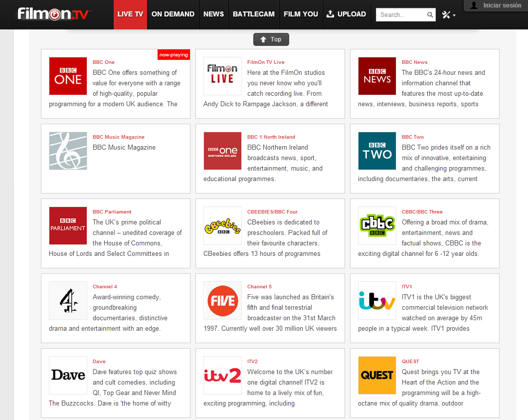Image resolution: width=528 pixels, height=420 pixels.
Task: Click the CBEEBIES/BBC Four title link
Action: (x=272, y=212)
